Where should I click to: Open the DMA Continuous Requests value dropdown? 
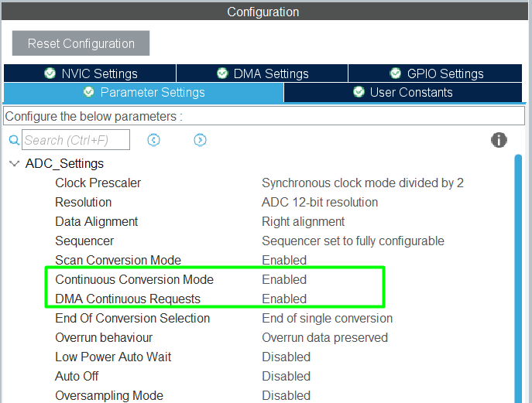pyautogui.click(x=284, y=299)
